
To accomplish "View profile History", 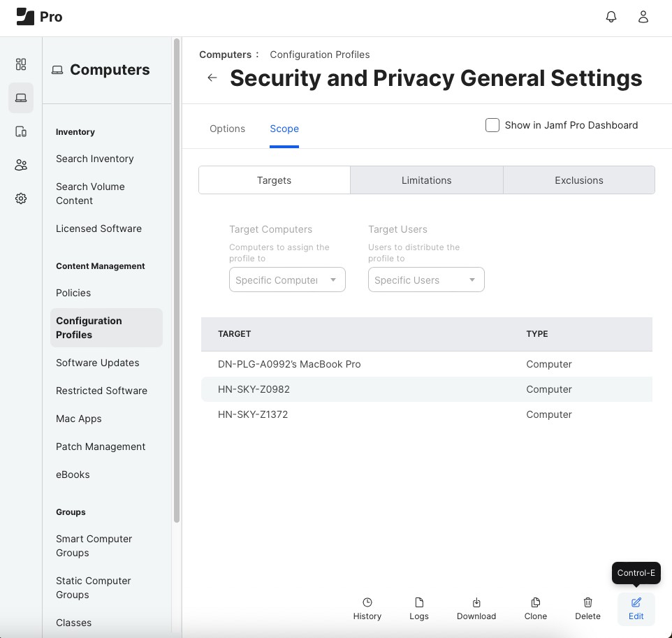I will 367,609.
